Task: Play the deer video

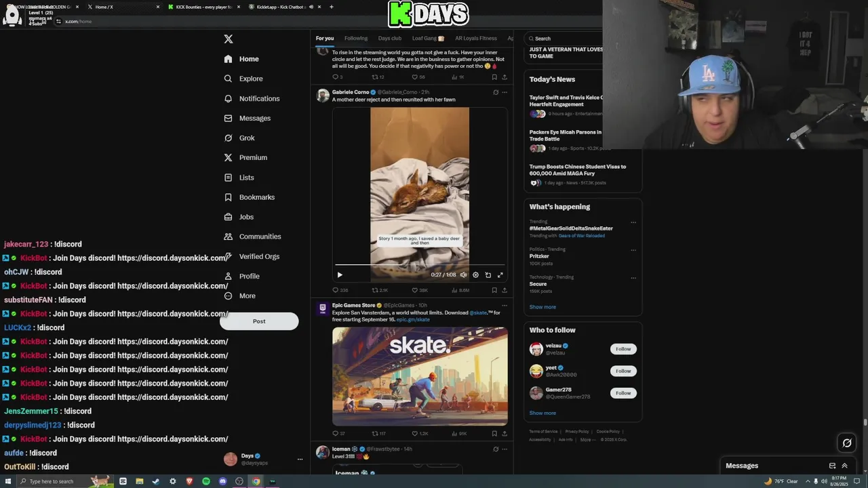Action: [x=340, y=274]
